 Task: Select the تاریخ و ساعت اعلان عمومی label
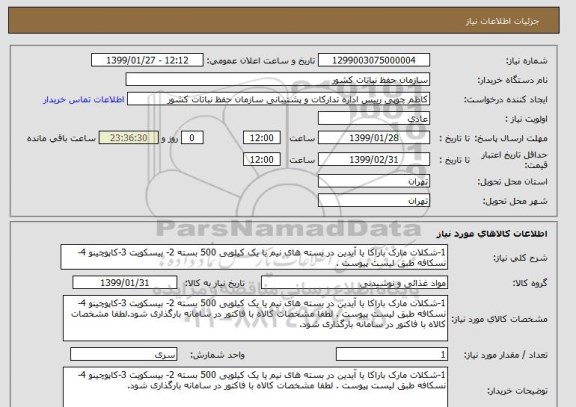tap(261, 61)
